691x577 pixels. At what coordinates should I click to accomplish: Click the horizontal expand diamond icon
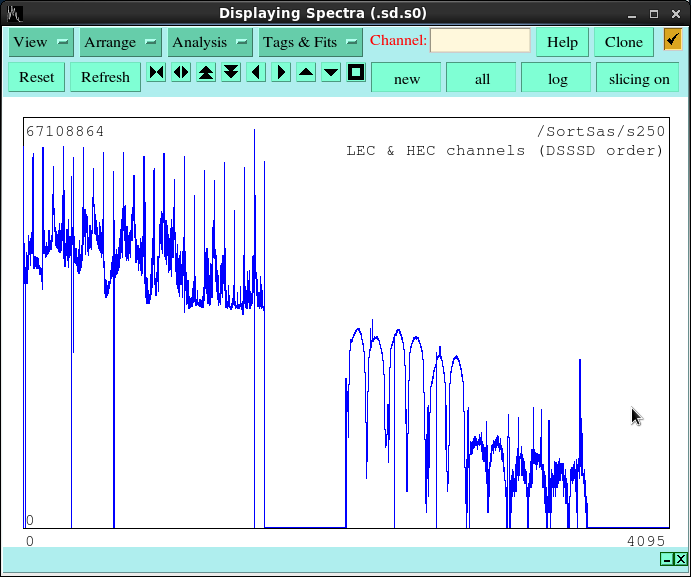pos(181,72)
